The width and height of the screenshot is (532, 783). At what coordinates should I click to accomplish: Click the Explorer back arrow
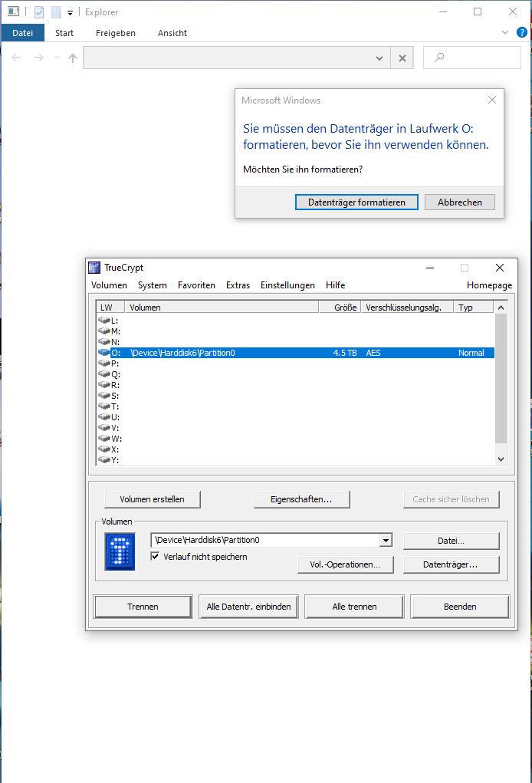(16, 58)
